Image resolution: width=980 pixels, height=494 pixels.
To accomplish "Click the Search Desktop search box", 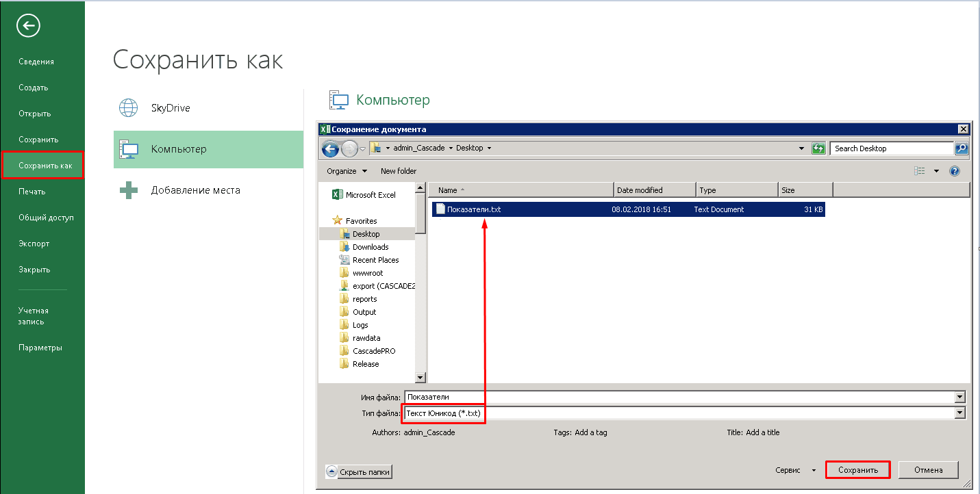I will click(892, 148).
